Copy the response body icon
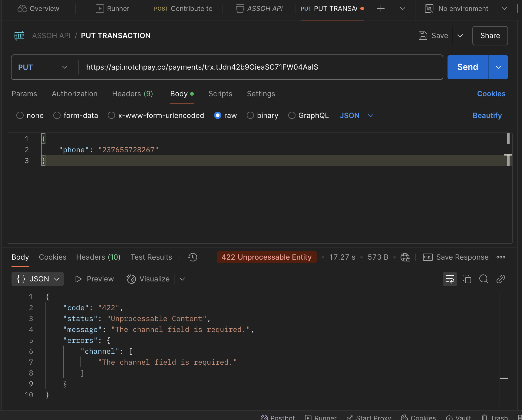This screenshot has width=522, height=420. (x=467, y=279)
